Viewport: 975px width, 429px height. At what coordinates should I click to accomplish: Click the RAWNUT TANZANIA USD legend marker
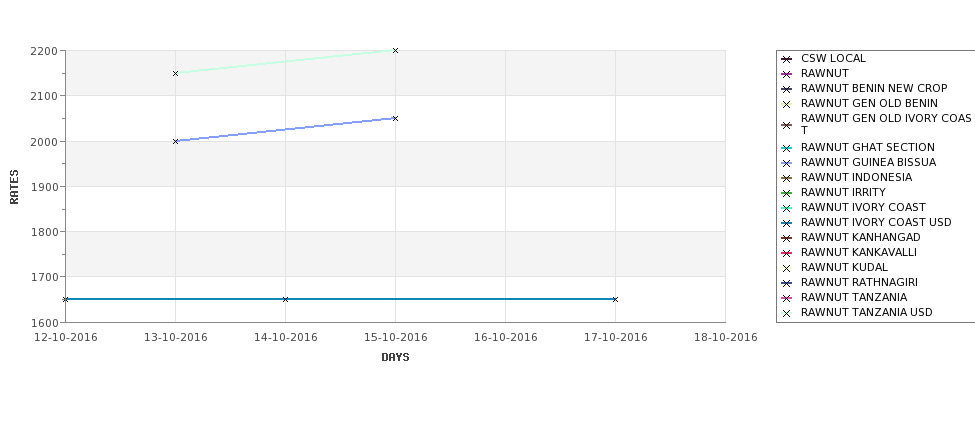pyautogui.click(x=787, y=313)
